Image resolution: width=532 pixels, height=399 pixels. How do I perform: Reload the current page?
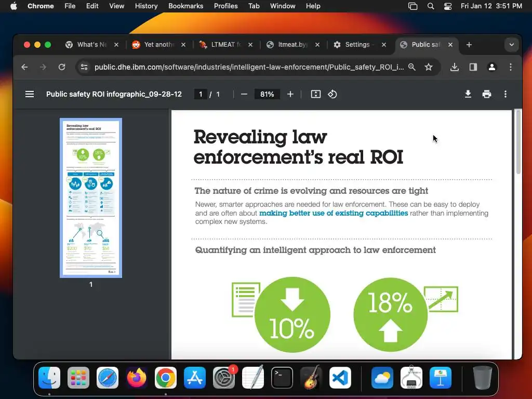point(62,67)
